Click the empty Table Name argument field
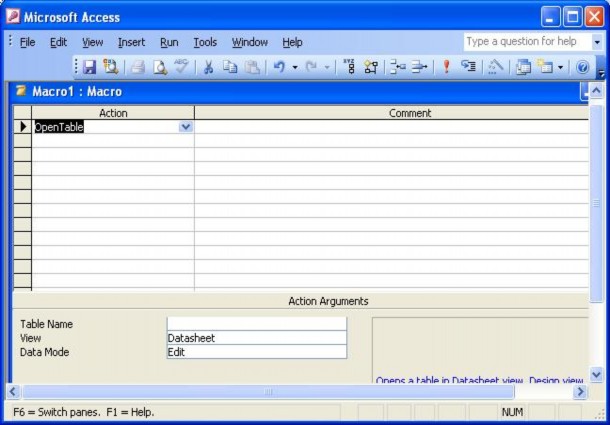Screen dimensions: 610x425 257,323
